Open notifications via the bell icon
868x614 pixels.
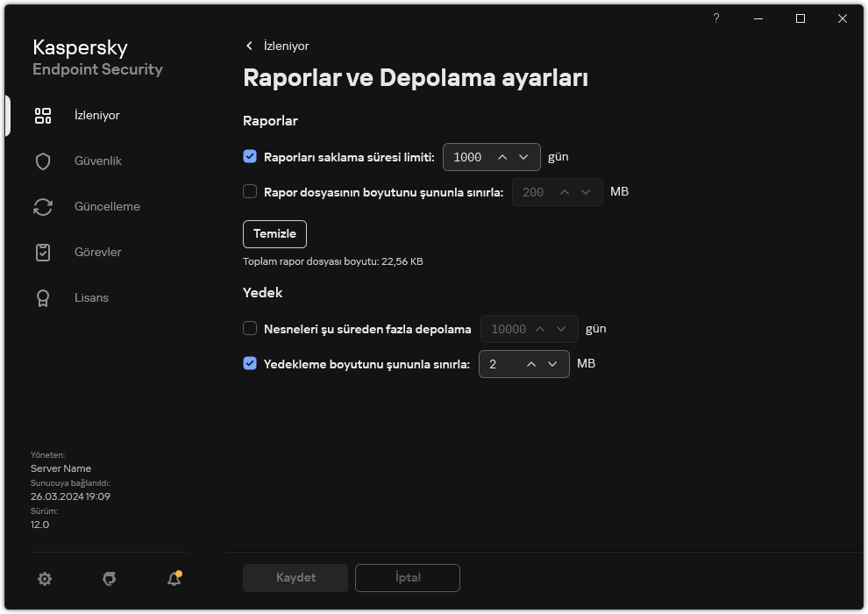(x=173, y=579)
